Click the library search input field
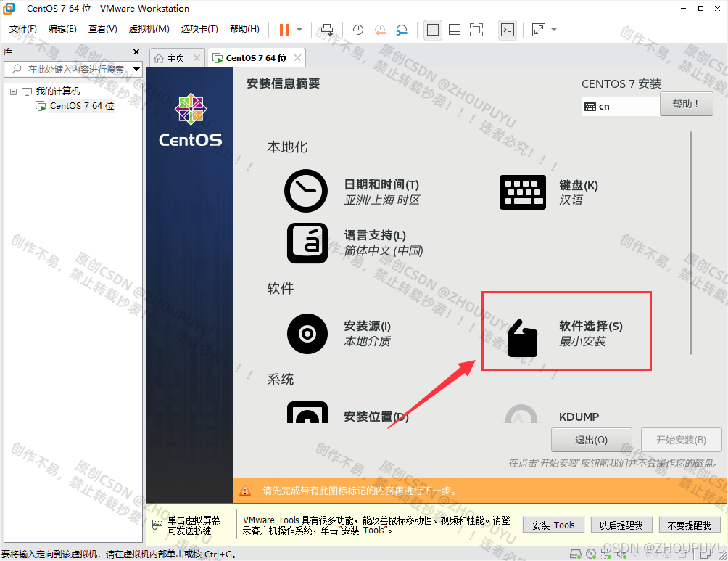Screen dimensions: 728x561 point(73,69)
